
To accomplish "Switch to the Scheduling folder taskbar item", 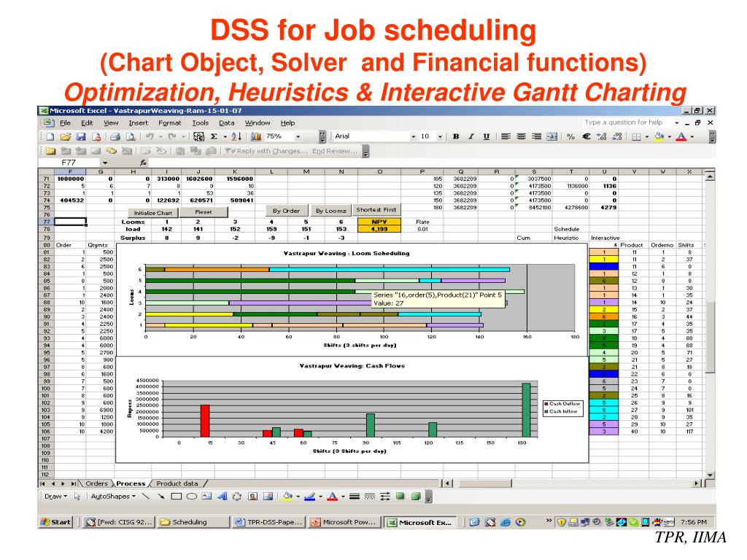I will (x=193, y=522).
